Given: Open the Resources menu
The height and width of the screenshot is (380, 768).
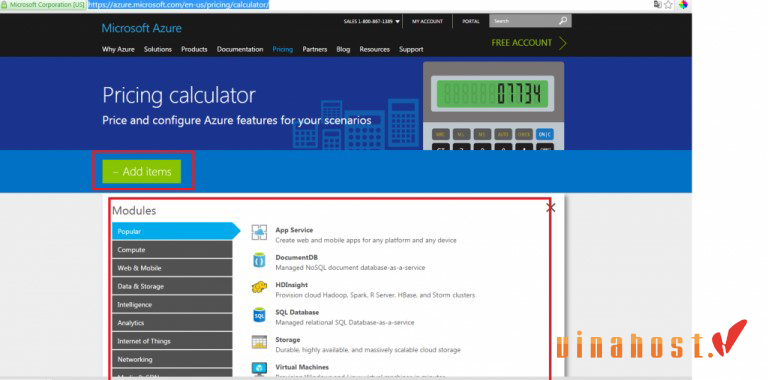Looking at the screenshot, I should (375, 49).
